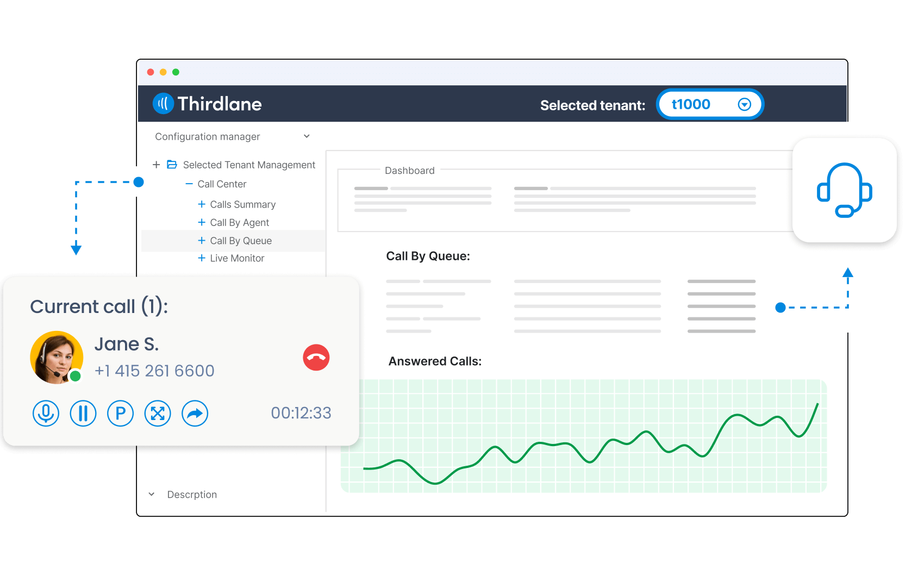Minimize window with yellow dot button

click(163, 72)
